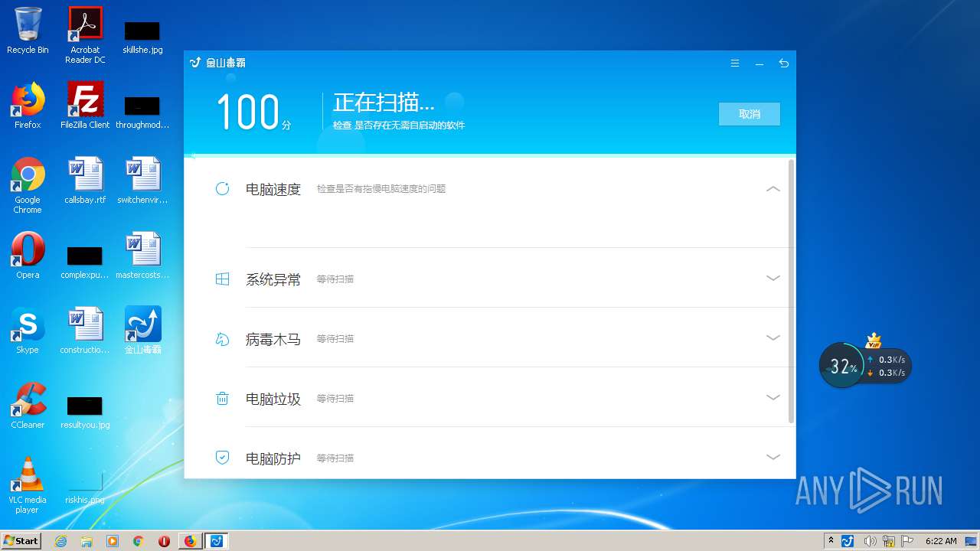Open the hamburger menu in the 金山毒霸 window

[735, 64]
